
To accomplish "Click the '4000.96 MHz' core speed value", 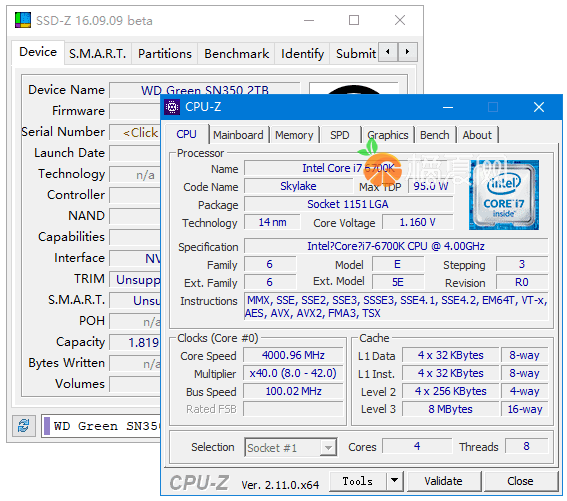I will pyautogui.click(x=293, y=355).
